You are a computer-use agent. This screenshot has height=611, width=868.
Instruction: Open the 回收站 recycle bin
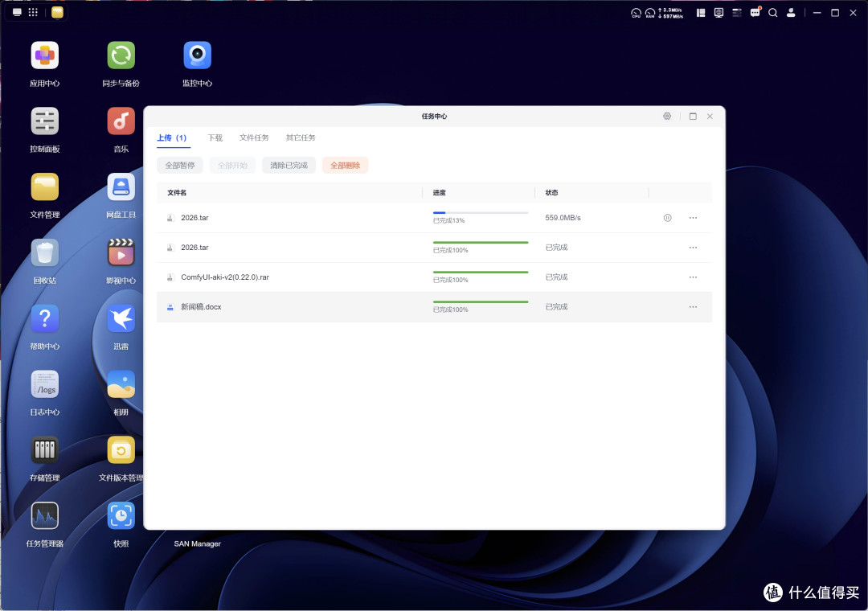[x=45, y=253]
